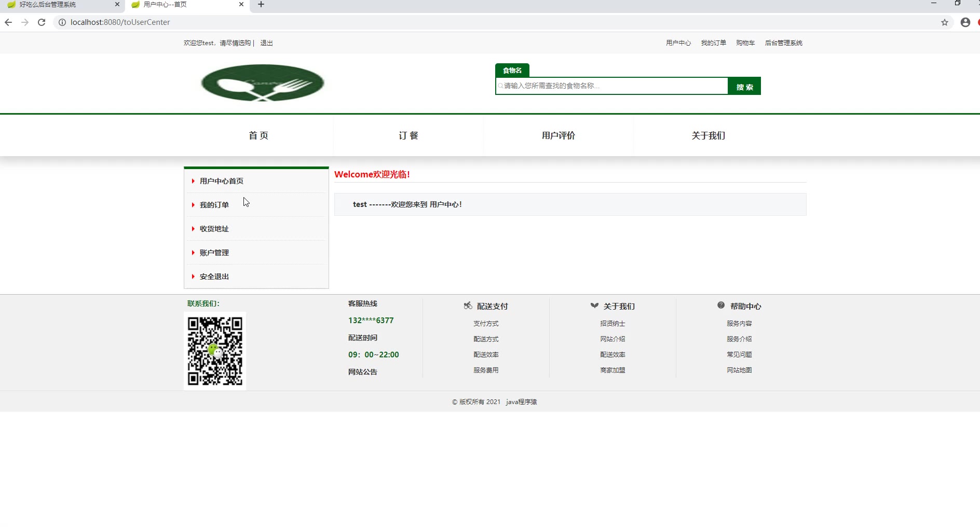Open the browser profile avatar icon

[x=965, y=22]
